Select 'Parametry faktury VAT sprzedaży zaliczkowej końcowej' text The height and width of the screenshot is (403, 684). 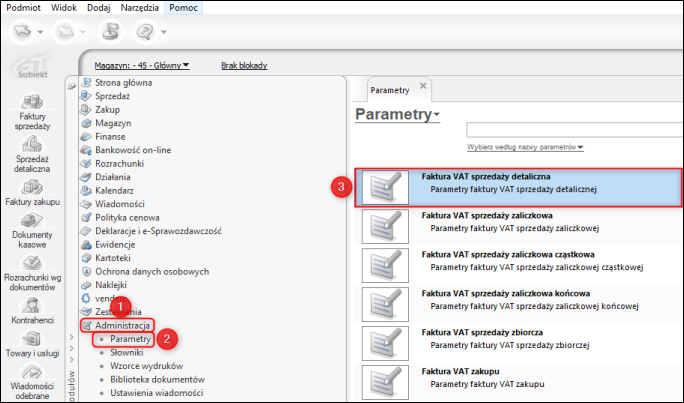[534, 306]
